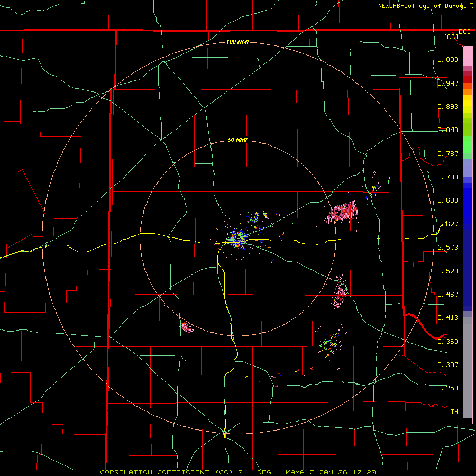This screenshot has height=476, width=476.
Task: Pick the bright blue segment of color bar
Action: point(467,206)
